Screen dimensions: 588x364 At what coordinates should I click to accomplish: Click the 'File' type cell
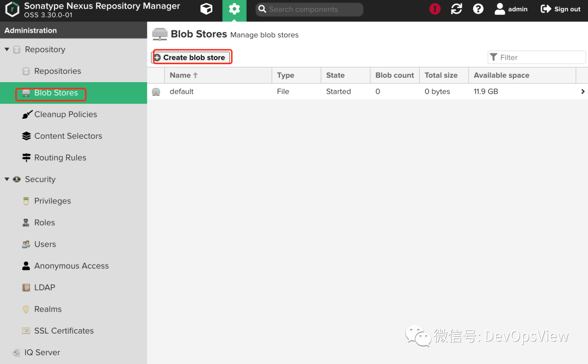pyautogui.click(x=283, y=91)
